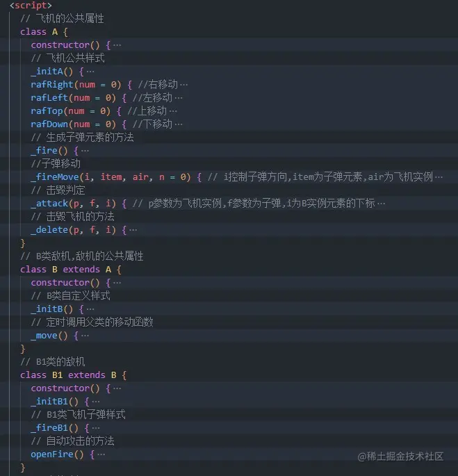The image size is (458, 476).
Task: Click 'class B extends A {' declaration
Action: pyautogui.click(x=71, y=270)
